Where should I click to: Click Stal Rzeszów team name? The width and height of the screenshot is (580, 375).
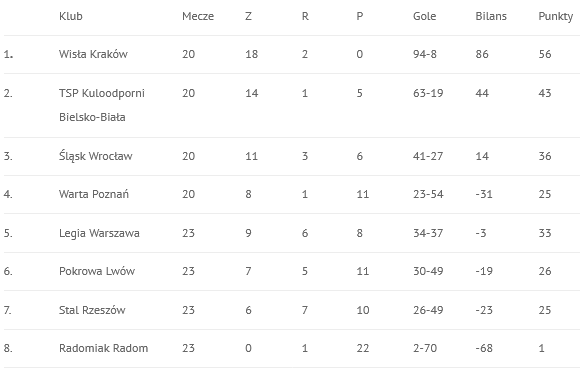(x=92, y=310)
